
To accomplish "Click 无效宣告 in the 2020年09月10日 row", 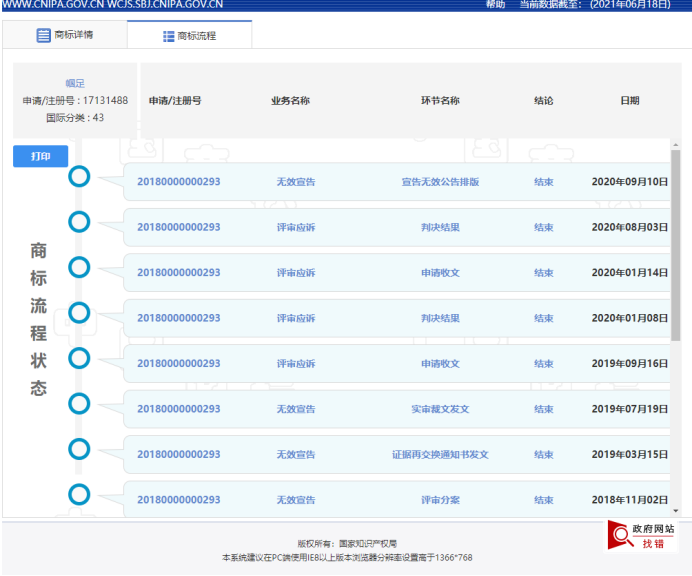I will point(296,182).
